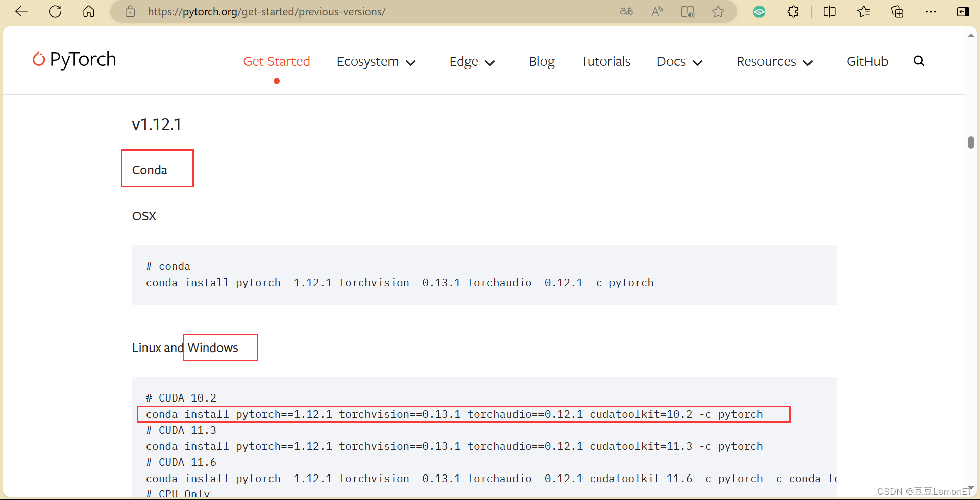The image size is (980, 500).
Task: Expand the Edge dropdown menu
Action: tap(472, 62)
